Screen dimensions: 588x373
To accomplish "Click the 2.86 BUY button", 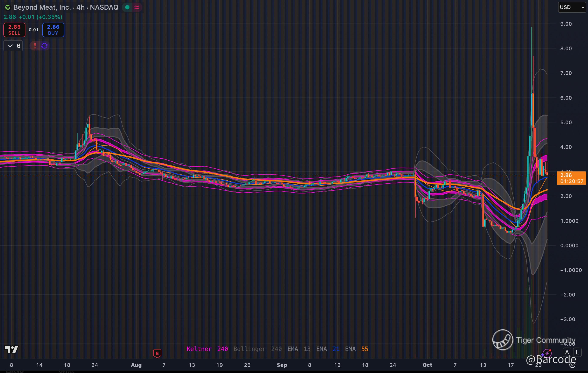I will (53, 30).
